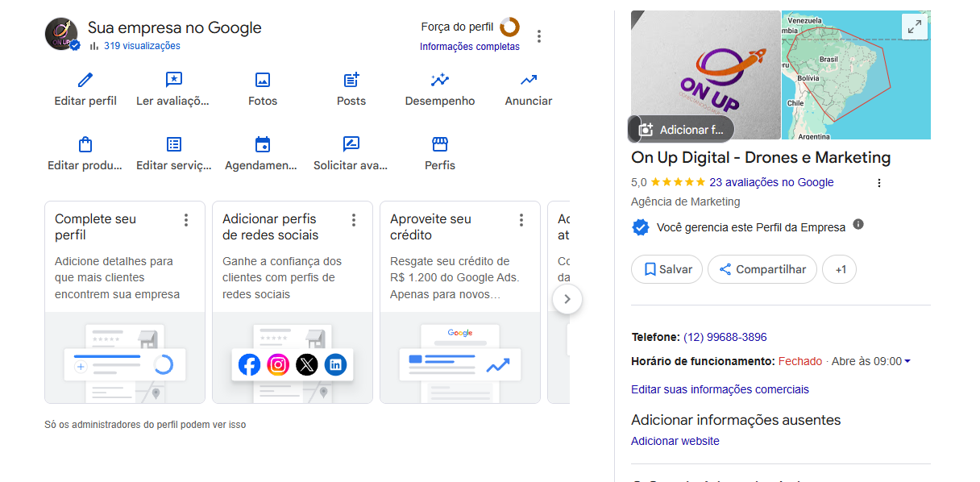Open the Aproveite seu crédito card
Screen dimensions: 980x482
click(x=460, y=302)
